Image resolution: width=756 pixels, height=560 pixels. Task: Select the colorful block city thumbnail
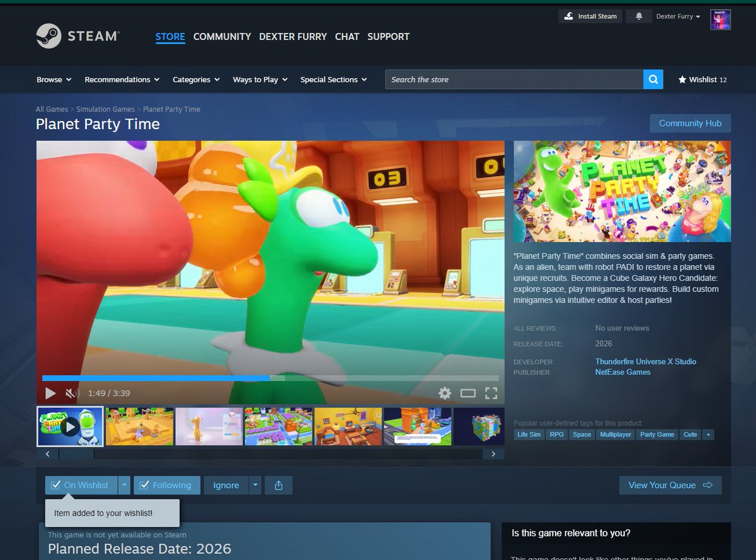pyautogui.click(x=278, y=426)
